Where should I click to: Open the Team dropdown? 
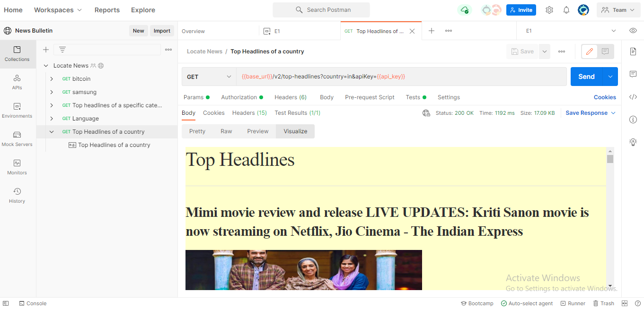point(618,10)
